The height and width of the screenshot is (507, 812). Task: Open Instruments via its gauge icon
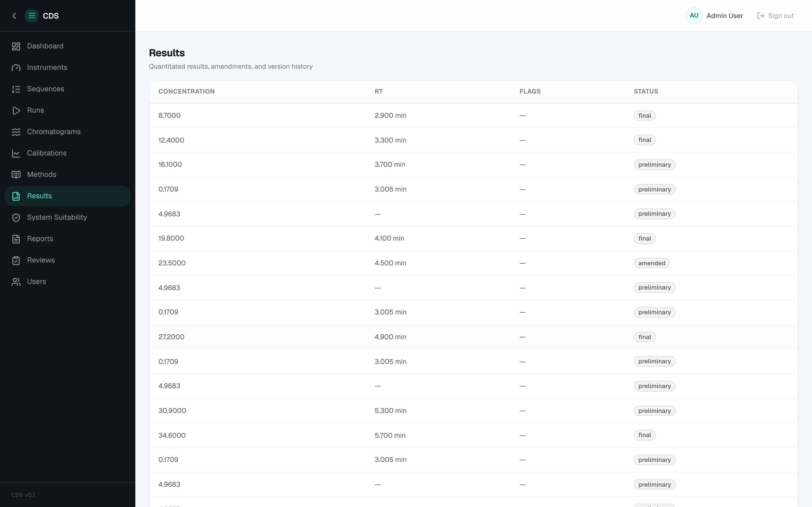(16, 68)
